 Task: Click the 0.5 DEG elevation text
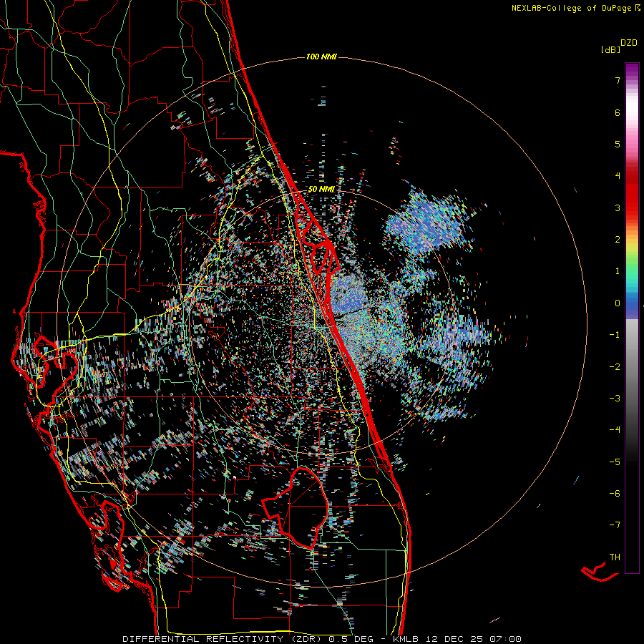pos(351,639)
